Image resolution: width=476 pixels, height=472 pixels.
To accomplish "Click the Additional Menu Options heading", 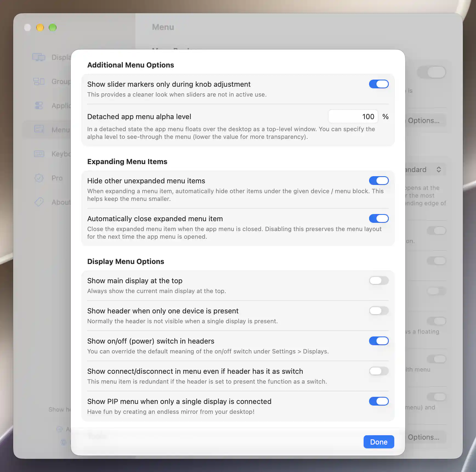I will (131, 65).
